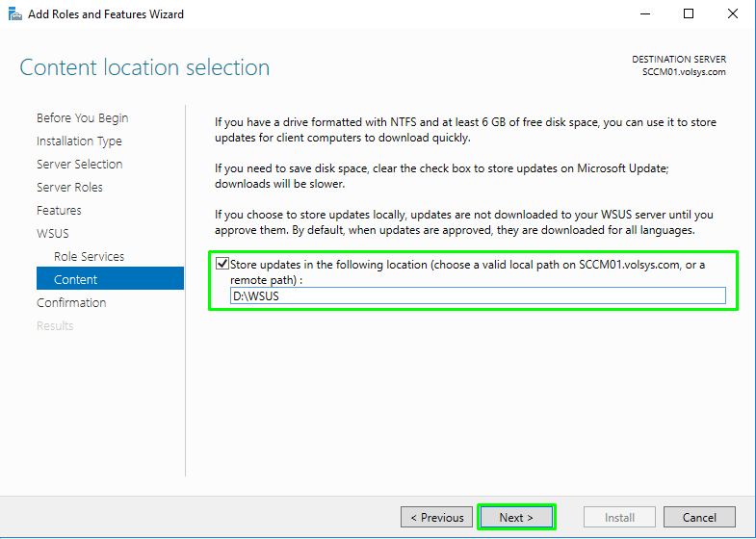Viewport: 756px width, 539px height.
Task: Click Next to continue the wizard
Action: tap(516, 517)
